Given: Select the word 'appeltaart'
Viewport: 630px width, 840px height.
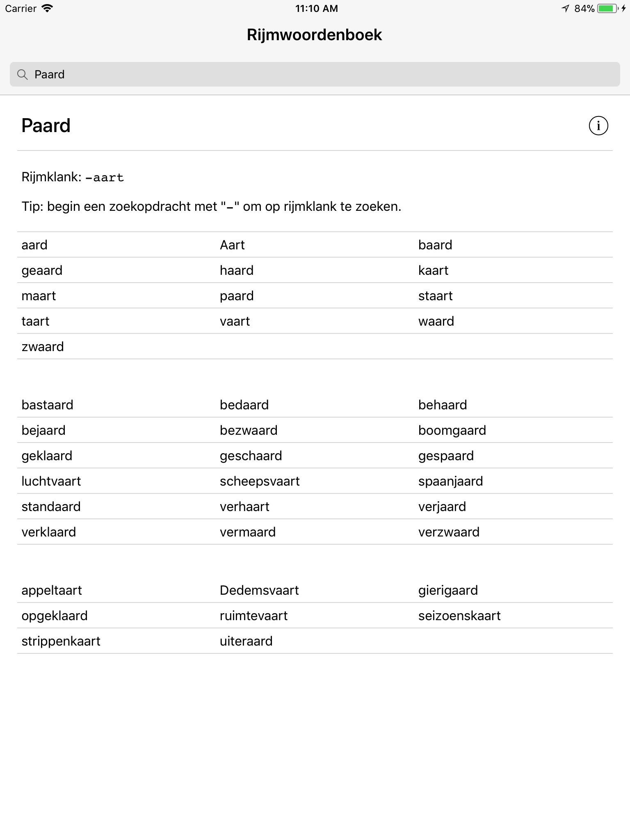Looking at the screenshot, I should [x=52, y=591].
